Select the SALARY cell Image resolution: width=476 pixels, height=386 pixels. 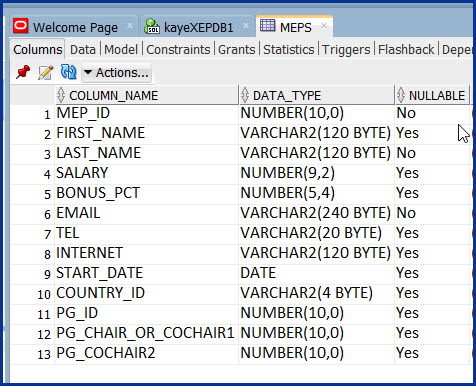pyautogui.click(x=146, y=174)
